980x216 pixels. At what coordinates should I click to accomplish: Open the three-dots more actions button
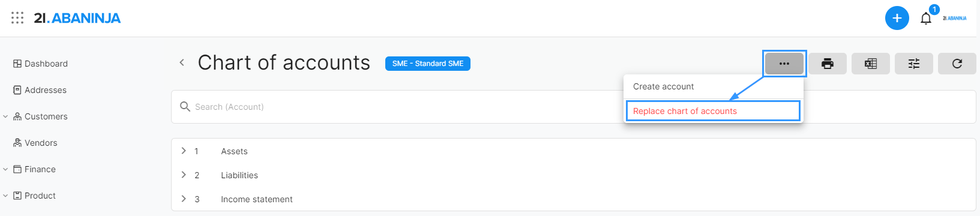pos(784,64)
